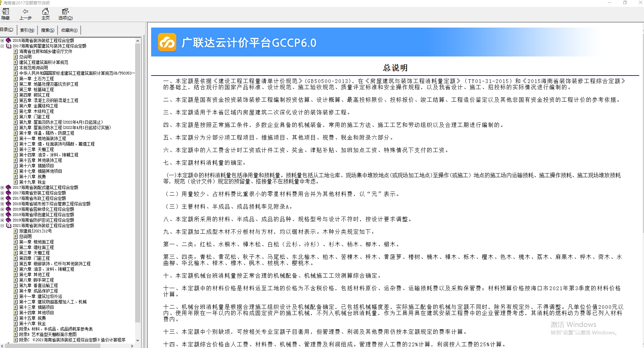
Task: Open 第十章 保温、隔热、防腐工程
Action: click(x=47, y=133)
